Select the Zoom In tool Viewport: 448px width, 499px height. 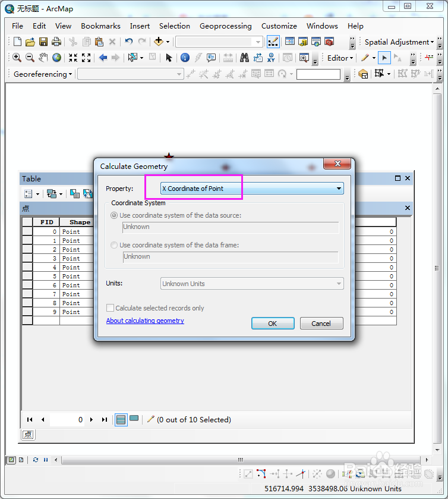(x=17, y=58)
